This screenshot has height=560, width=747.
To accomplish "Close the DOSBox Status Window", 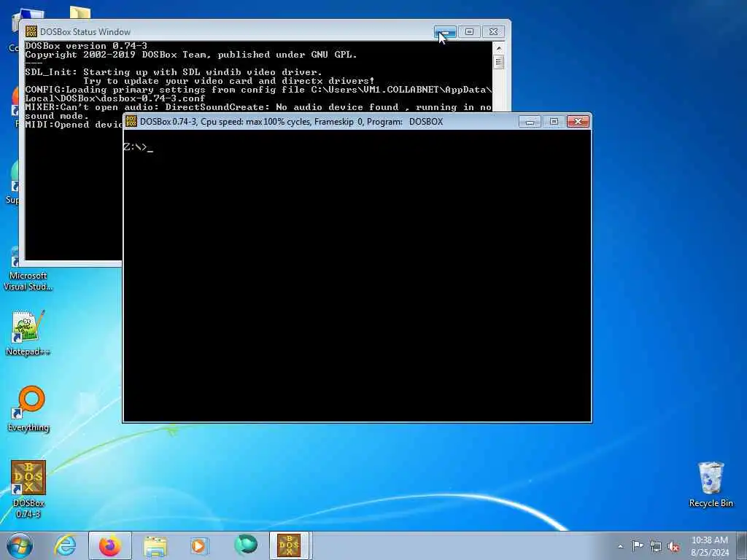I will coord(494,32).
